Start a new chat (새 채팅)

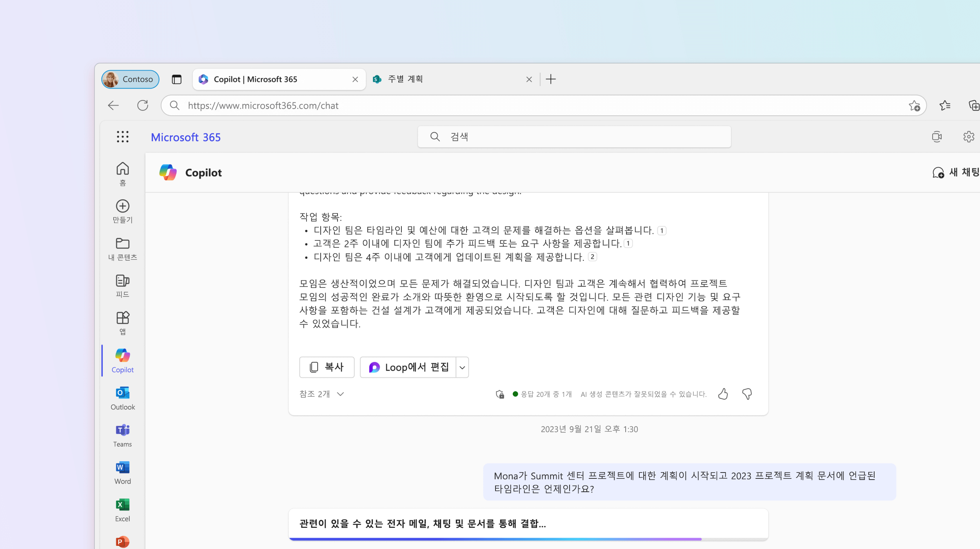[956, 173]
